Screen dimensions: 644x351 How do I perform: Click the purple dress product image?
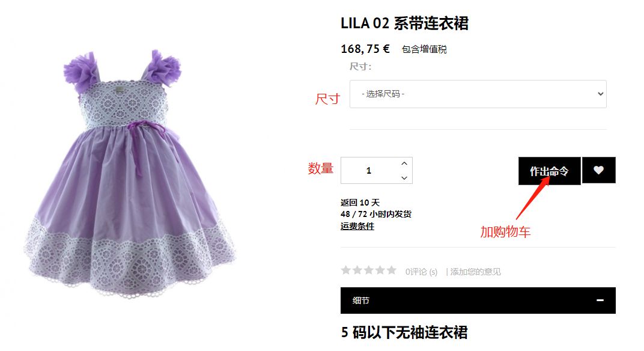130,174
